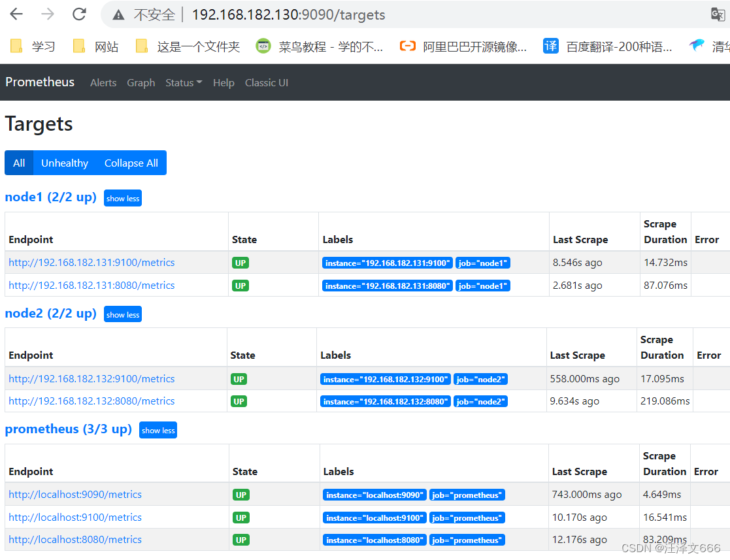Click the 8.546s ago last scrape value
The image size is (730, 560).
click(577, 263)
